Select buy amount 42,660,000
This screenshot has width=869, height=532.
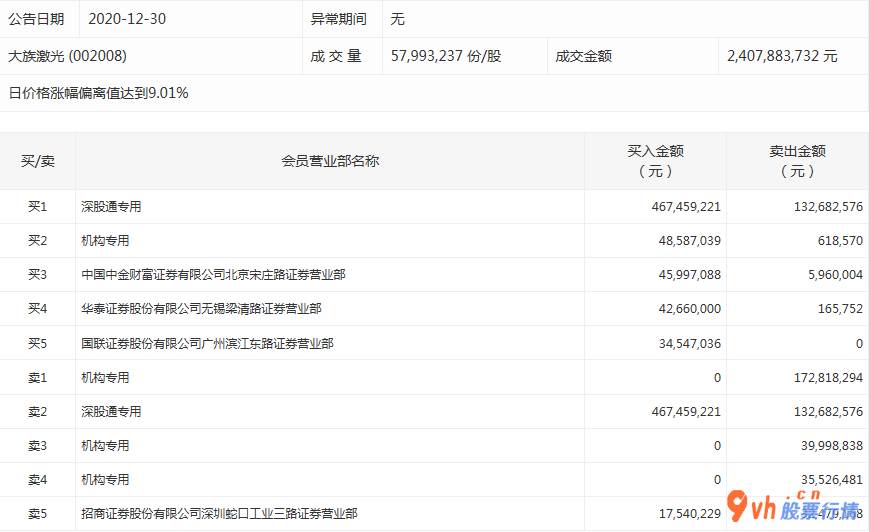[x=689, y=309]
